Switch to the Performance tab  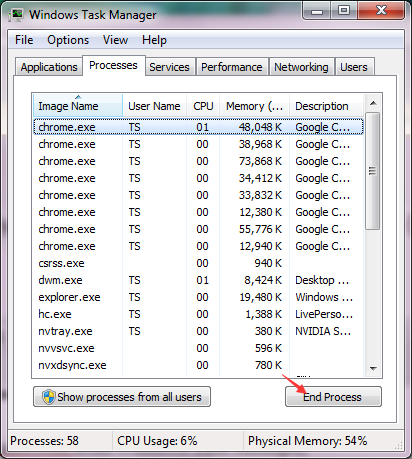pyautogui.click(x=232, y=67)
